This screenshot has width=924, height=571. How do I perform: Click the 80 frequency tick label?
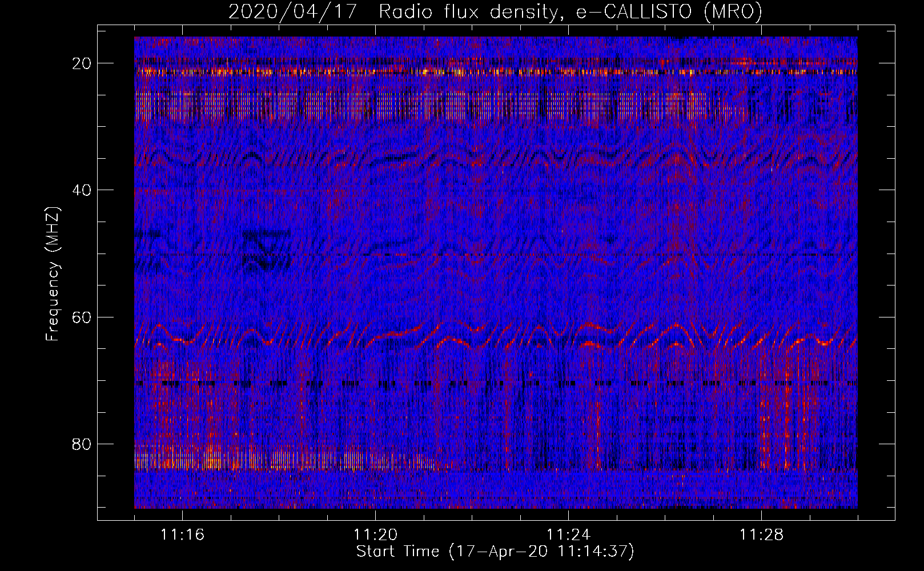tap(82, 444)
